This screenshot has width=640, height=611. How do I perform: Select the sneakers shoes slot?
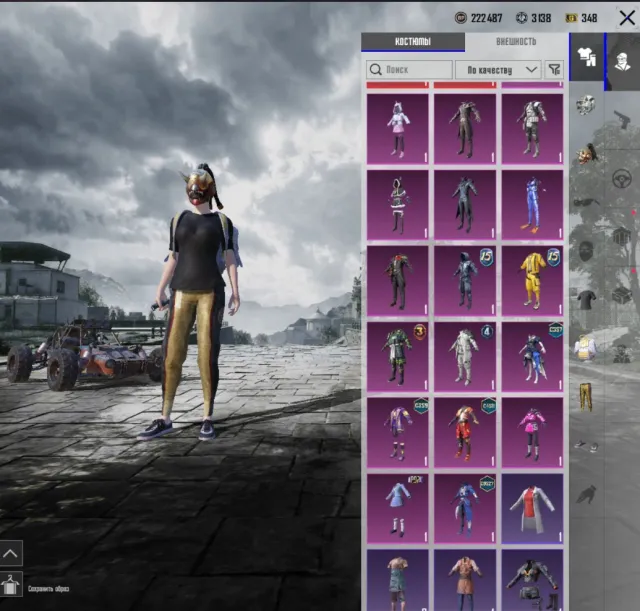coord(586,445)
